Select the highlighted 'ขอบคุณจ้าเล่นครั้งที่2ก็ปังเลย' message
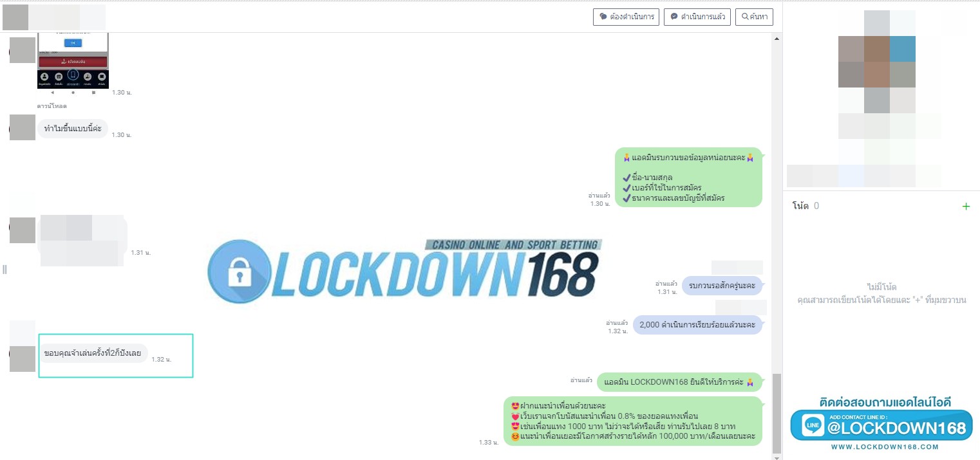The width and height of the screenshot is (980, 460). (x=93, y=353)
